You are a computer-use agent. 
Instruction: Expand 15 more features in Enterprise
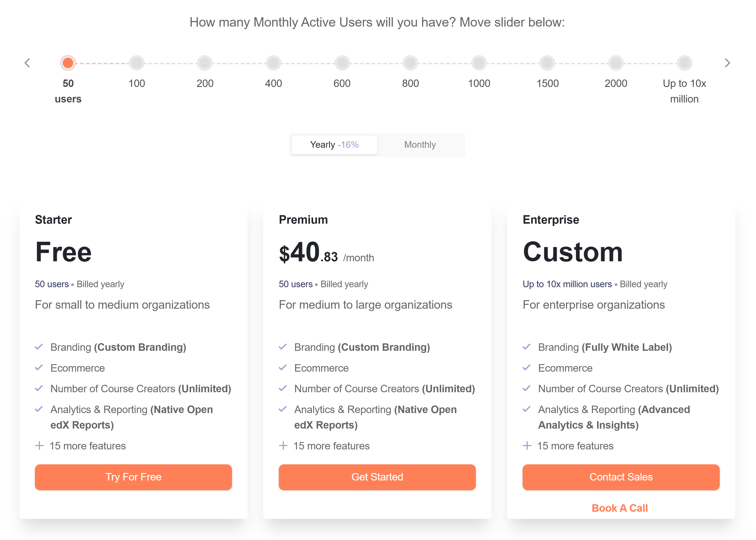coord(575,446)
